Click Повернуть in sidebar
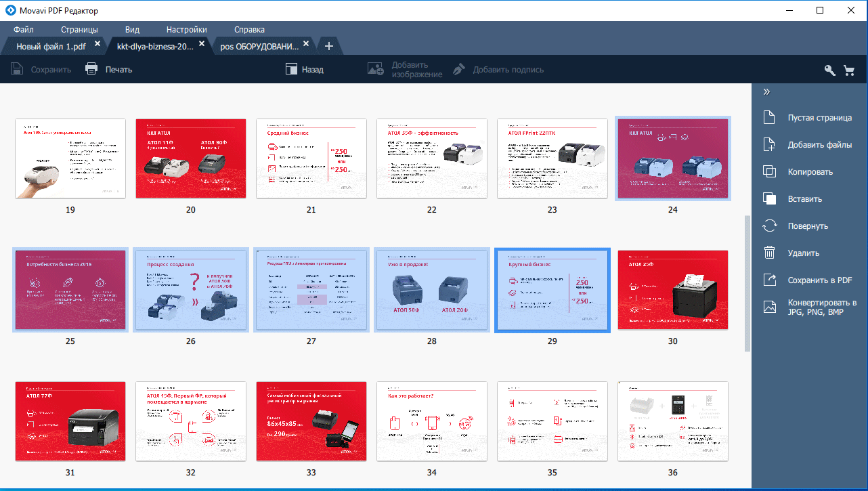The height and width of the screenshot is (491, 868). click(x=808, y=226)
